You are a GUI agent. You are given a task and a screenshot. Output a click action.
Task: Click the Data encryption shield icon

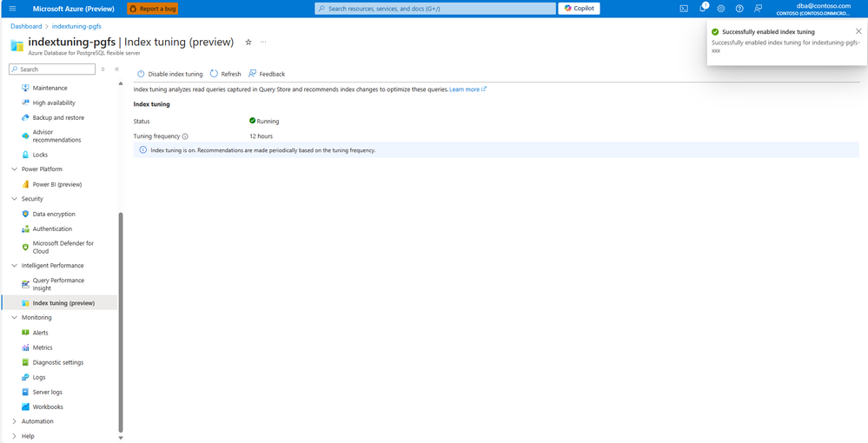[25, 214]
